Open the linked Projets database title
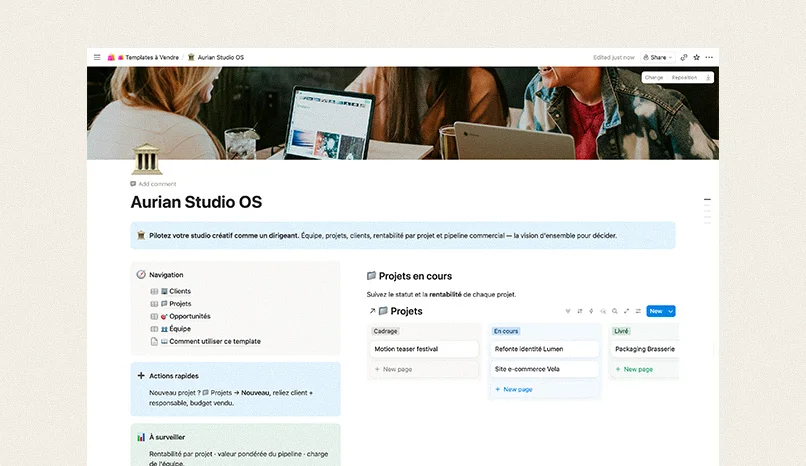The width and height of the screenshot is (806, 466). (x=406, y=311)
